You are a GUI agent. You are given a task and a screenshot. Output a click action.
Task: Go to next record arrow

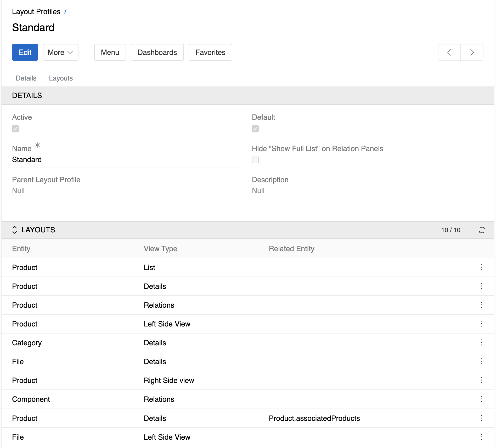[x=472, y=52]
